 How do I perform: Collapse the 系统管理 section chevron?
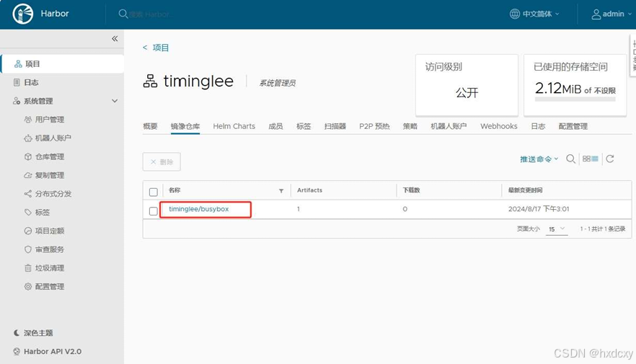(115, 101)
